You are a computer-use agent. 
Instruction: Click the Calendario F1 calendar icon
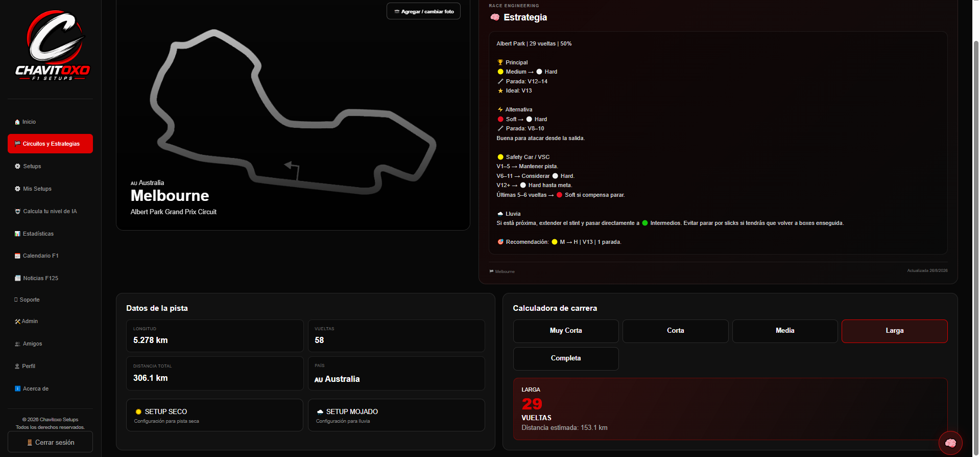(17, 256)
